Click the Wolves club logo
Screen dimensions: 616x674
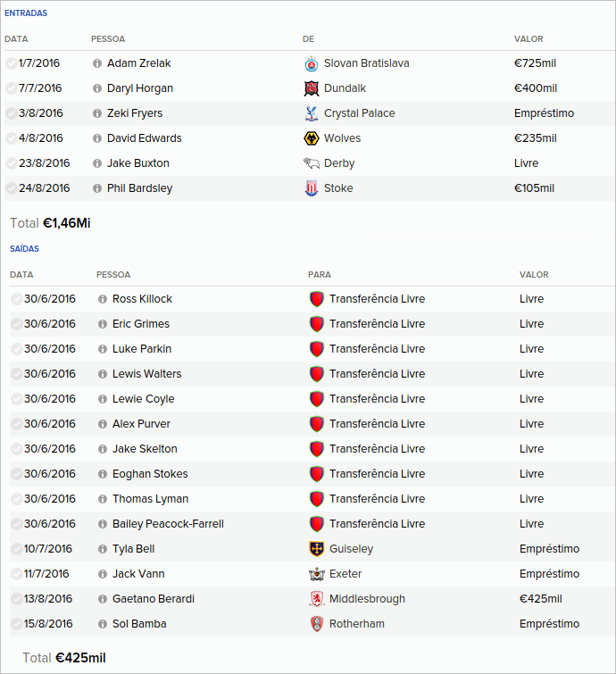click(x=311, y=138)
